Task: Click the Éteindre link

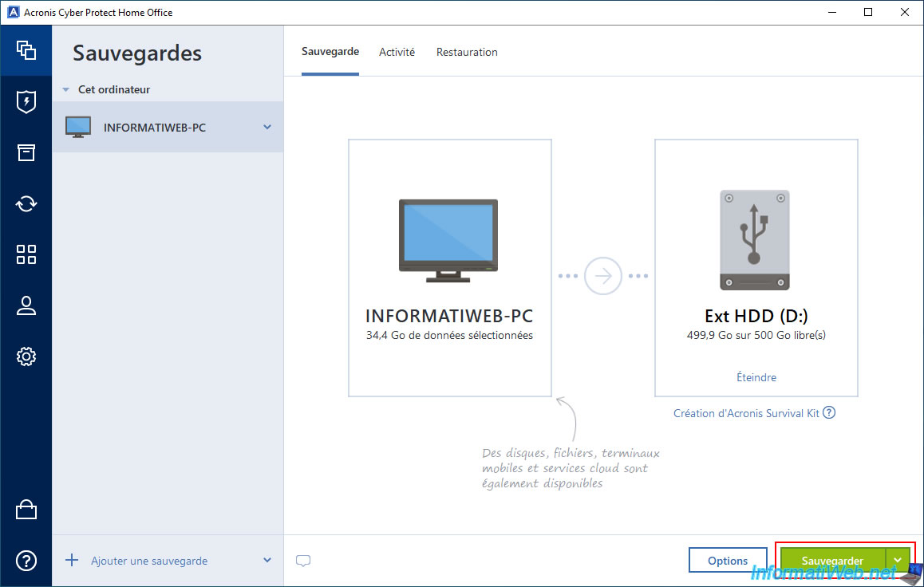Action: coord(756,377)
